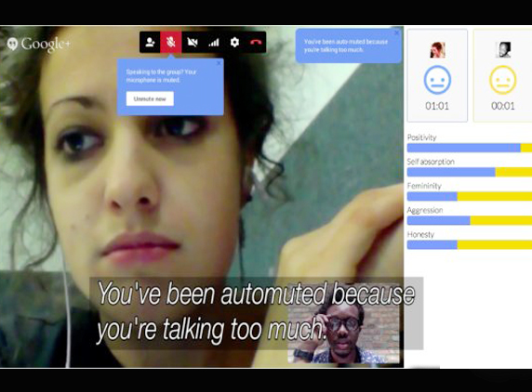Close the microphone muted popup
This screenshot has height=392, width=532.
[219, 63]
